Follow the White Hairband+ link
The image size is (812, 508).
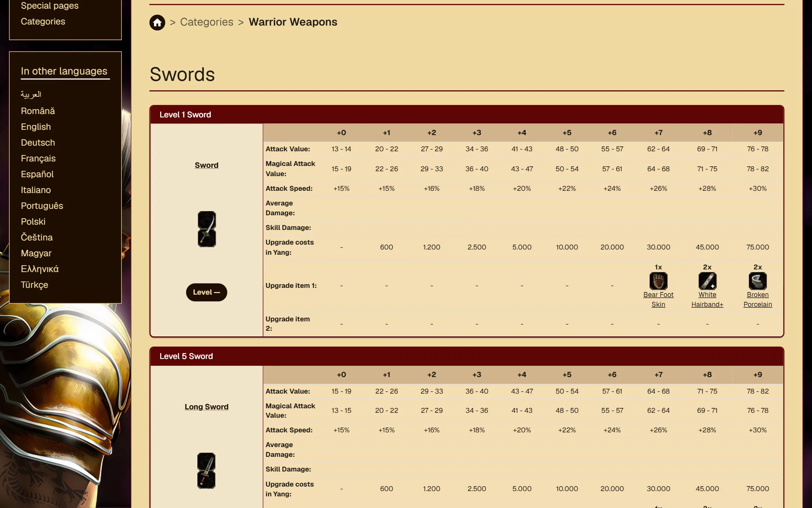(x=707, y=300)
